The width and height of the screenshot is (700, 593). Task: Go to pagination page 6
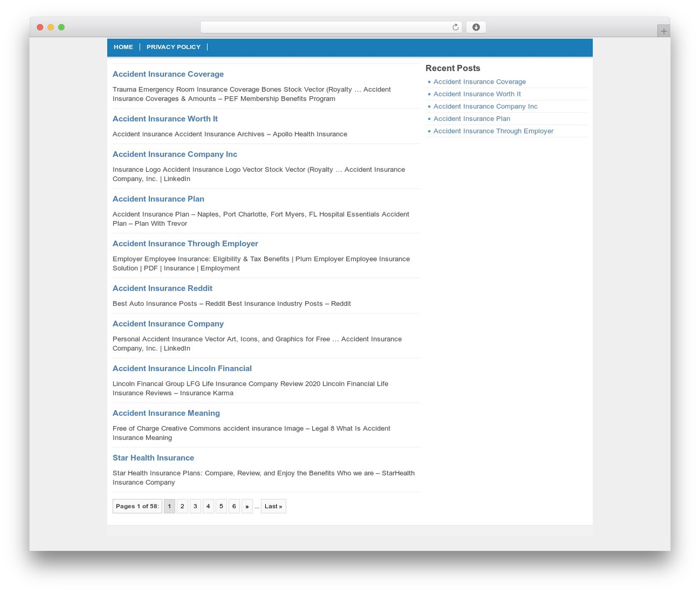[x=234, y=506]
